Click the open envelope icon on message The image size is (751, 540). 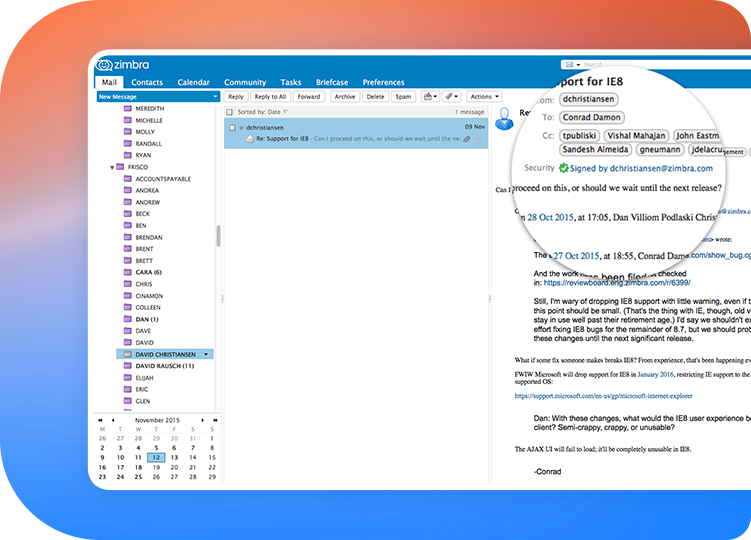250,138
